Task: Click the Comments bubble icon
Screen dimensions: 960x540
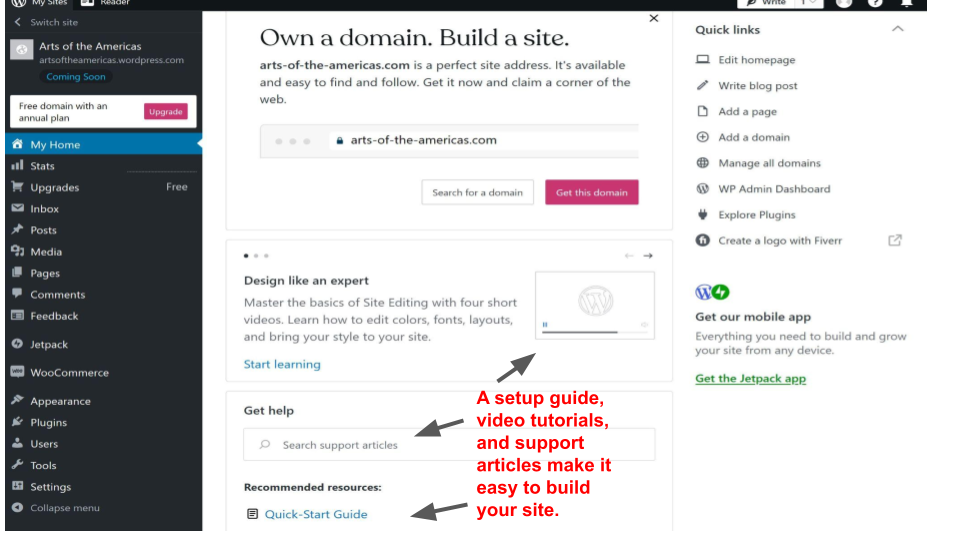Action: pos(17,294)
